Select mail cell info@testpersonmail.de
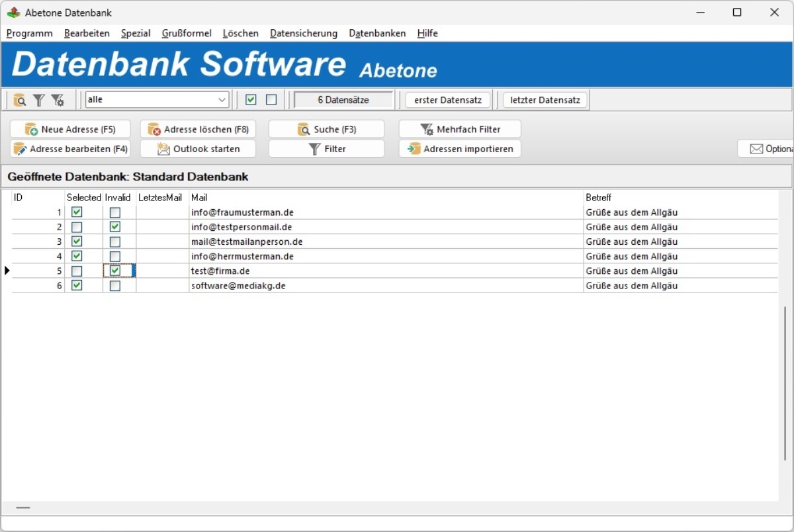 (x=386, y=227)
